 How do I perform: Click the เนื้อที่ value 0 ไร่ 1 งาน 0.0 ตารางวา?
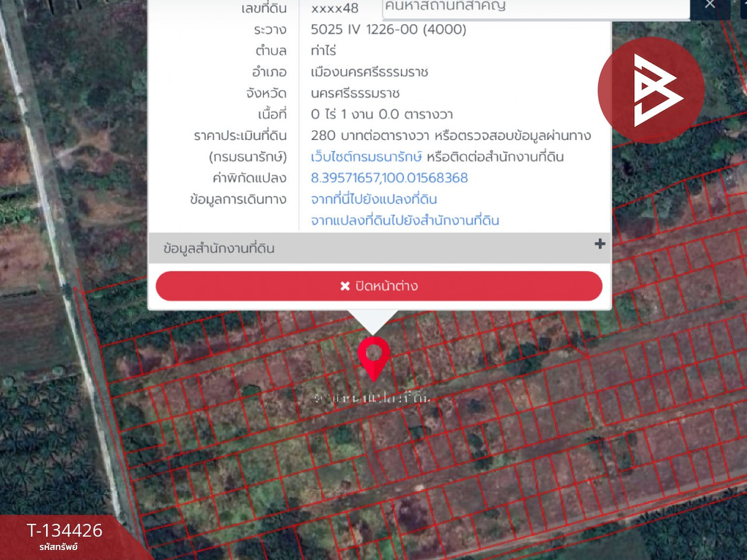pyautogui.click(x=382, y=114)
